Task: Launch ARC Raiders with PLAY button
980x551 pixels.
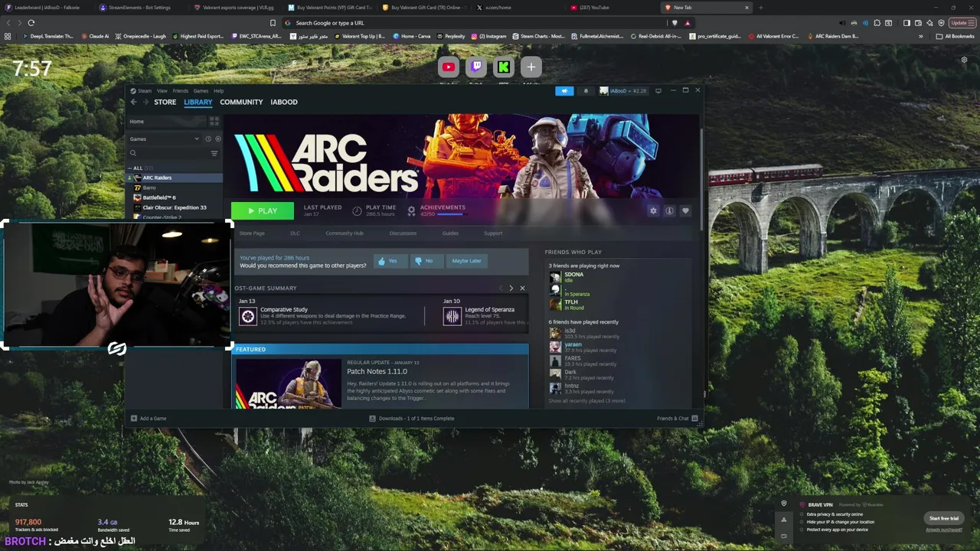Action: pos(263,210)
